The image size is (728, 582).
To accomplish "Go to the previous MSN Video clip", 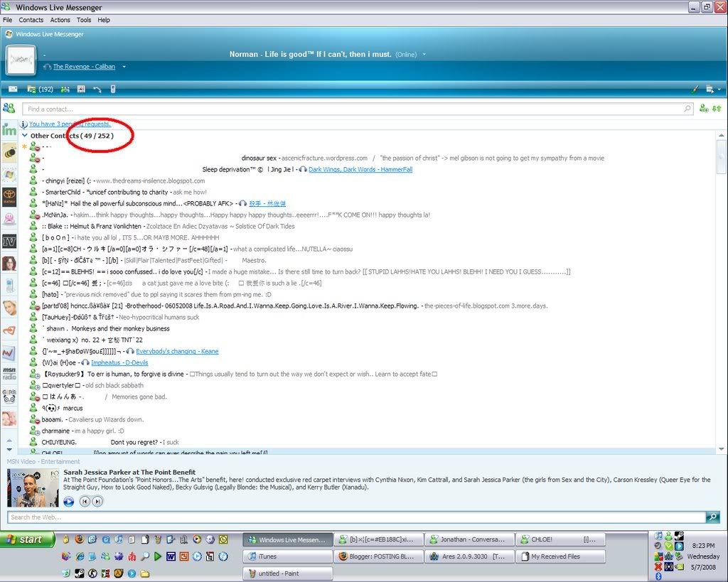I will 85,501.
